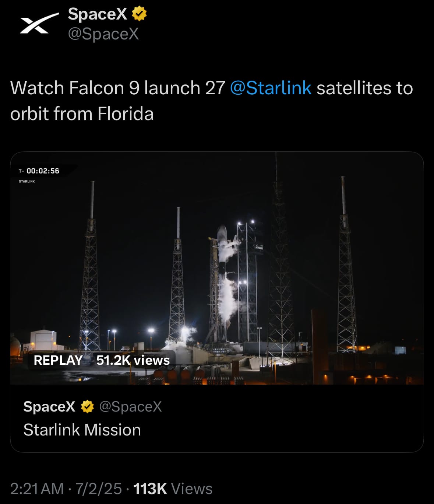Click the verified badge inside the Starlink Mission card

pyautogui.click(x=87, y=406)
